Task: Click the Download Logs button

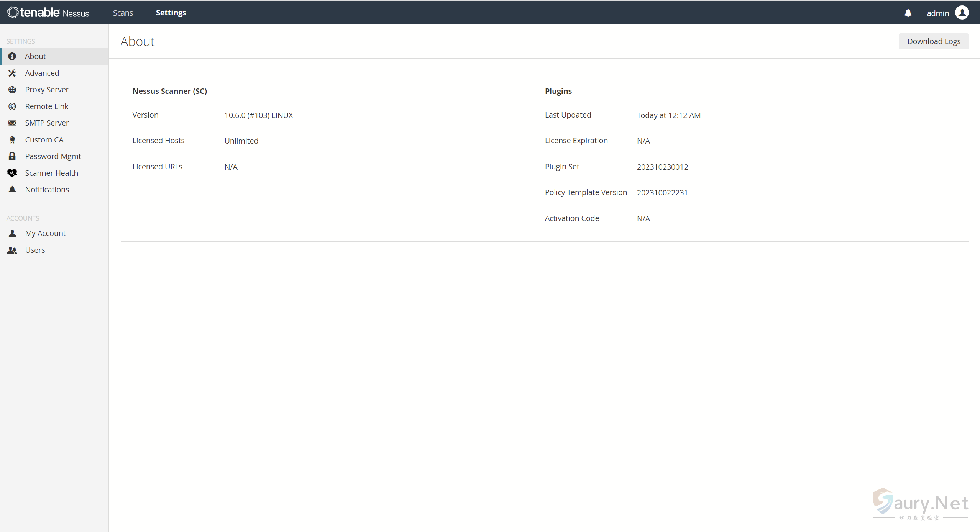Action: (x=934, y=41)
